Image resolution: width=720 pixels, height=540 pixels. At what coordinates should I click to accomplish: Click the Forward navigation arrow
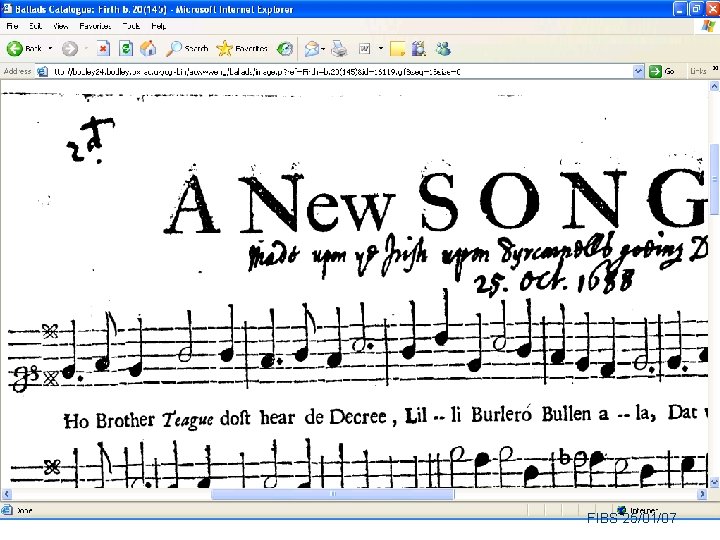tap(70, 48)
